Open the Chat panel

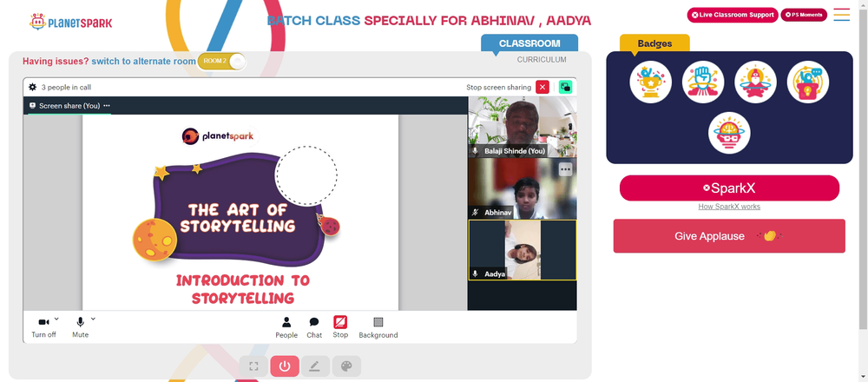tap(314, 327)
